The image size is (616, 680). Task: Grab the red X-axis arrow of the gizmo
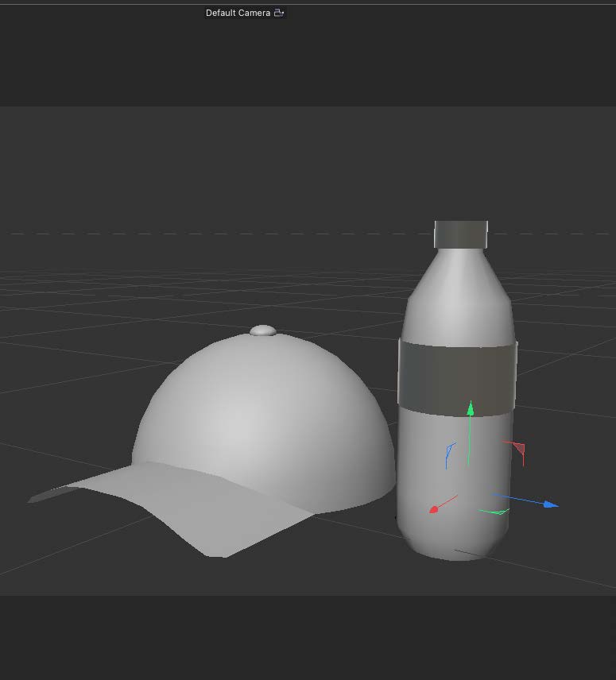point(434,509)
